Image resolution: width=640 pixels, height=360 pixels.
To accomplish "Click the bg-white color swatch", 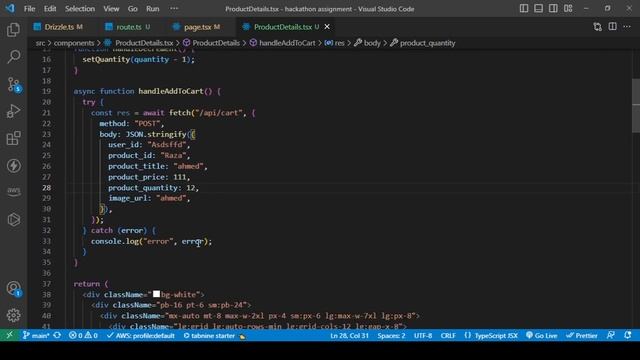I will pyautogui.click(x=156, y=294).
